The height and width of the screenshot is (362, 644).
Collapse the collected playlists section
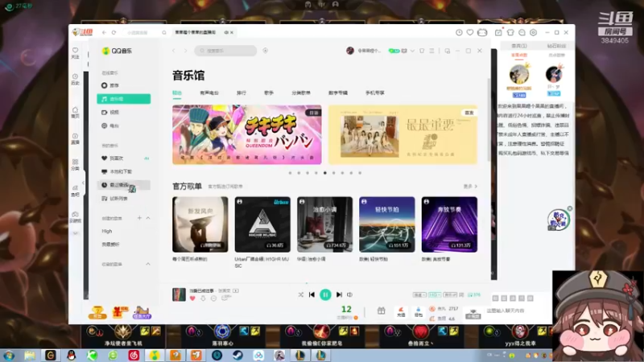pos(148,264)
